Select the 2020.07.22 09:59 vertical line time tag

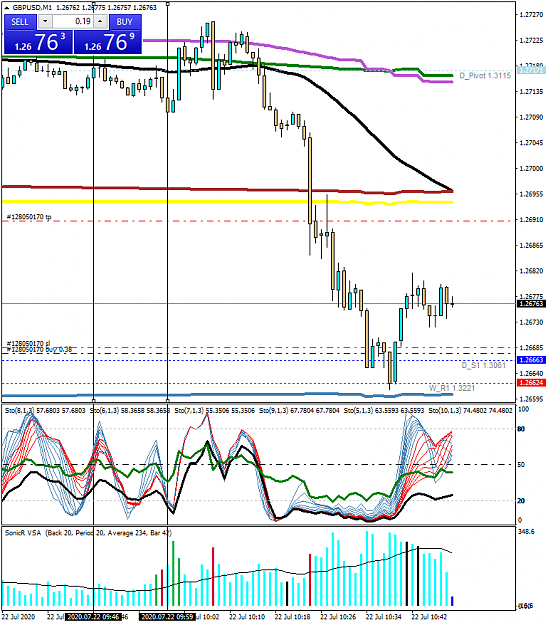point(167,617)
